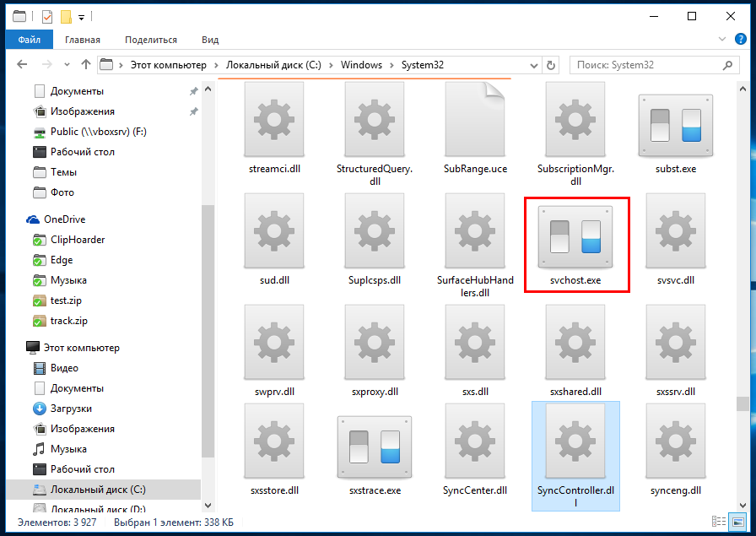The width and height of the screenshot is (756, 536).
Task: Select the subst.exe file icon
Action: (x=676, y=126)
